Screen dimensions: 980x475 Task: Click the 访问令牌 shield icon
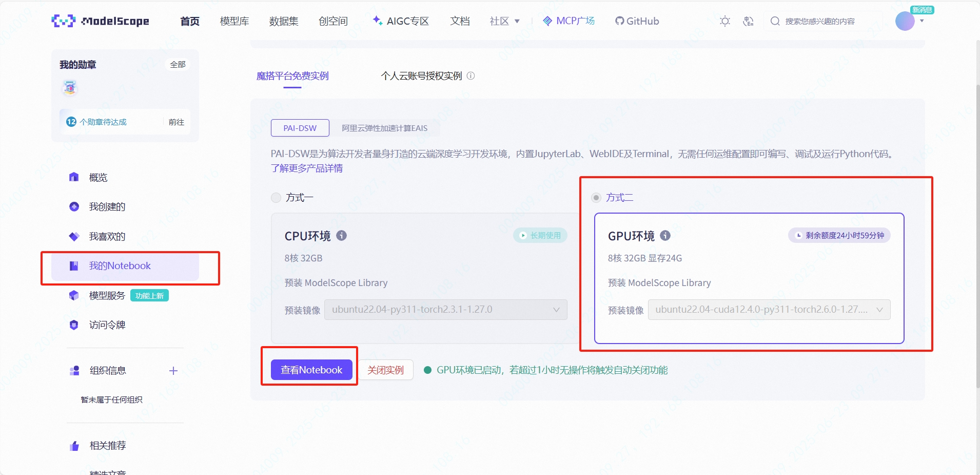74,325
